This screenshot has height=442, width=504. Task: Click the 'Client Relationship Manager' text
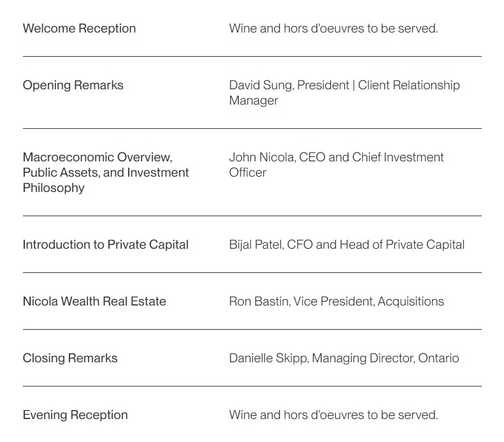344,92
